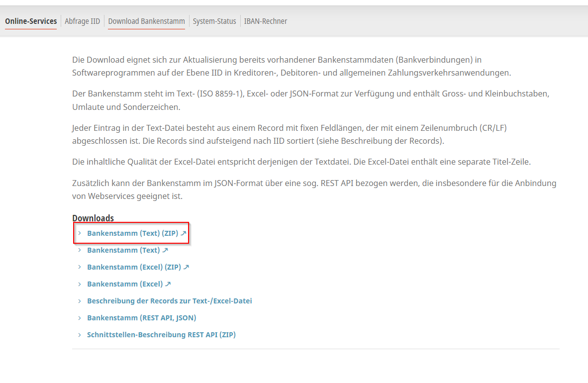The image size is (588, 383).
Task: Click external arrow icon after Bankenstamm (Excel) (ZIP)
Action: (x=187, y=267)
